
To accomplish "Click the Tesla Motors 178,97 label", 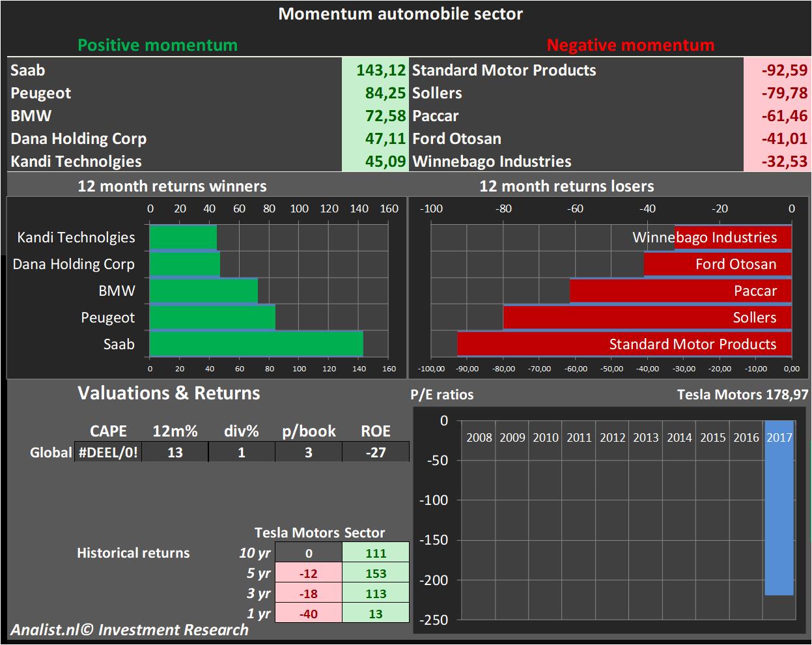I will [x=742, y=394].
